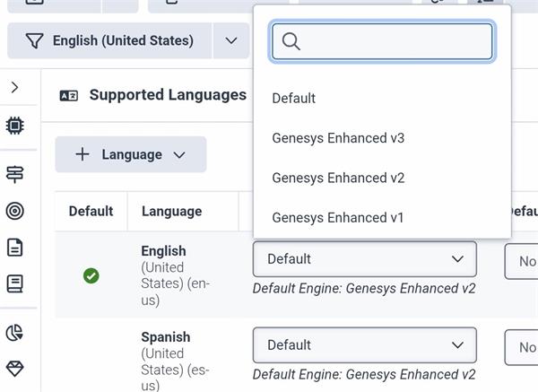This screenshot has width=538, height=392.
Task: Choose Genesys Enhanced v1 option
Action: coord(338,217)
